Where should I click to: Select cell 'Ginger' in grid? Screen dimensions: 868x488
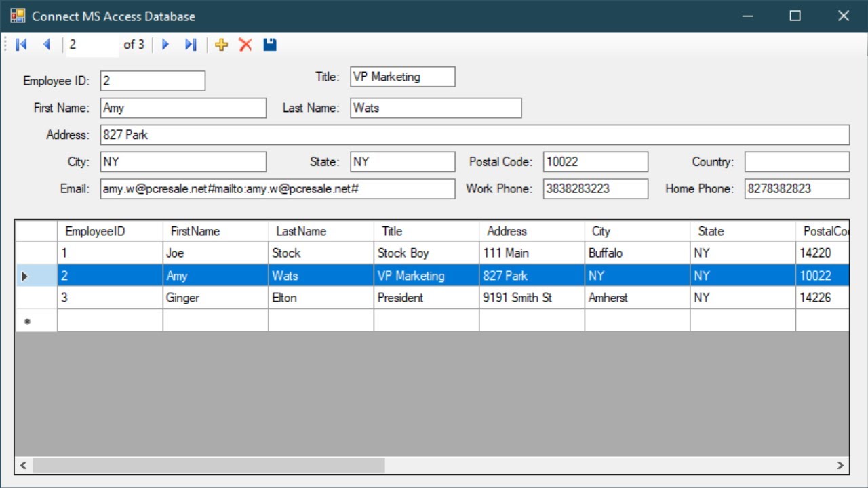(x=216, y=298)
